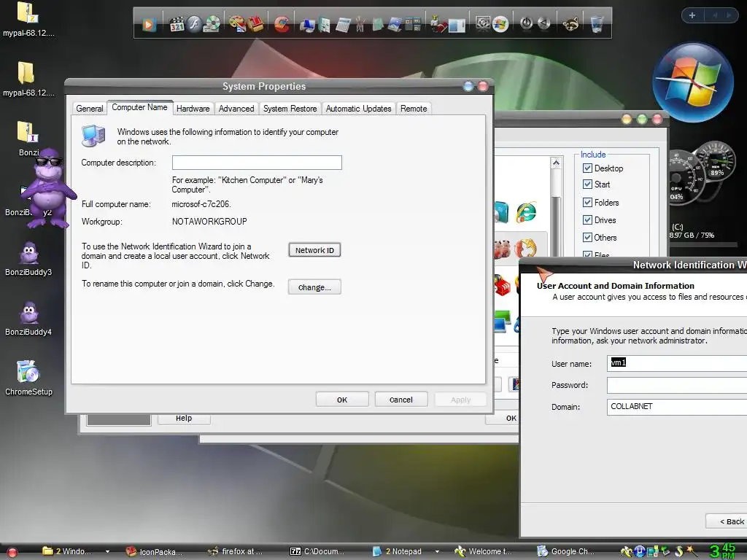Click Cancel in System Properties
Screen dimensions: 747x560
pyautogui.click(x=401, y=400)
